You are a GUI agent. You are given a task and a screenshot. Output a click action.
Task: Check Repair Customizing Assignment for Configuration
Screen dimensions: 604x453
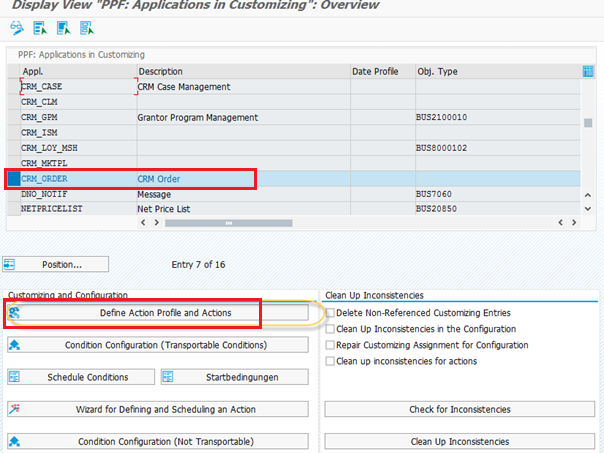pyautogui.click(x=330, y=345)
